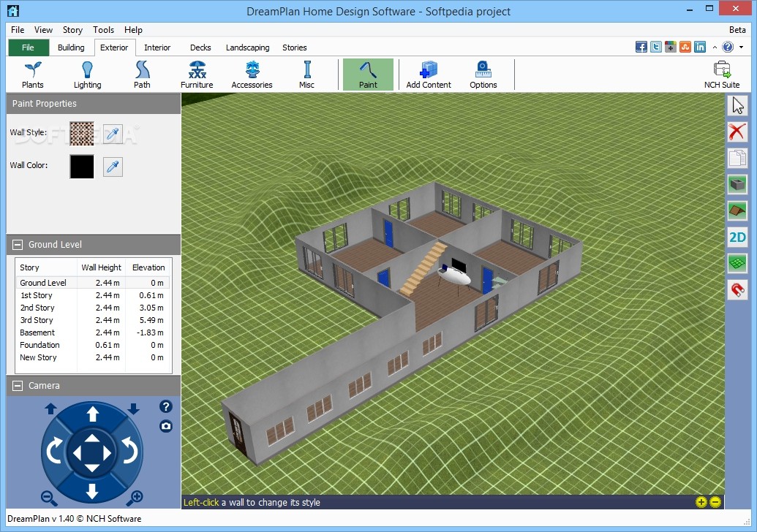Viewport: 757px width, 532px height.
Task: Open the Furniture catalog
Action: click(197, 75)
